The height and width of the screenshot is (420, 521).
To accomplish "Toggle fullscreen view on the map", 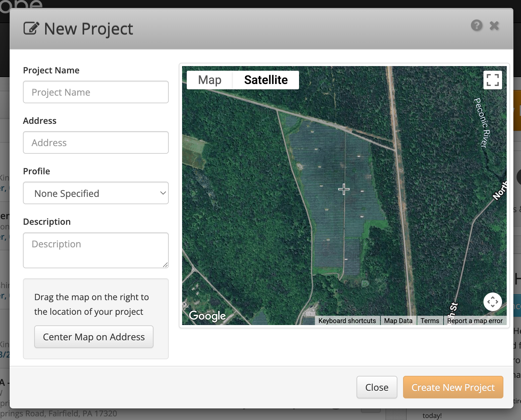I will 492,80.
